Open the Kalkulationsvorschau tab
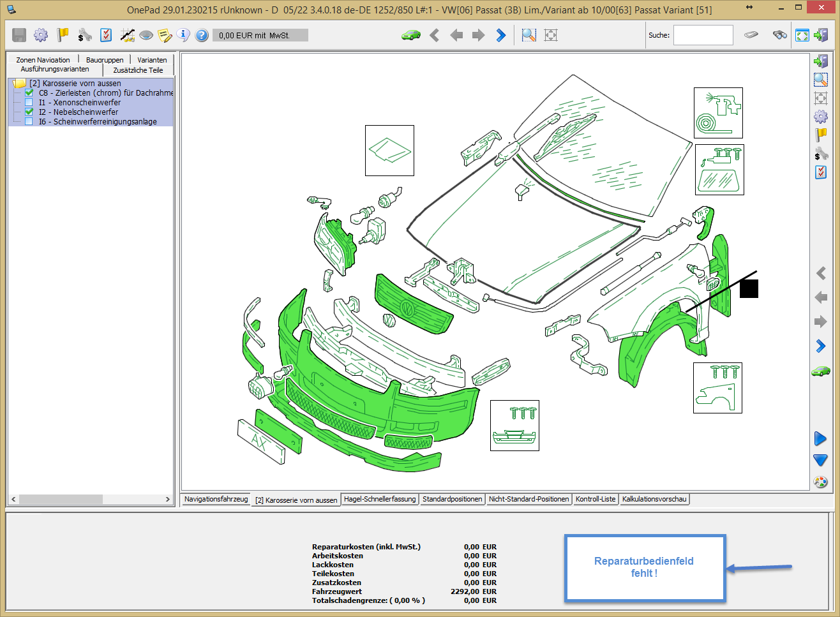The height and width of the screenshot is (617, 840). click(x=654, y=499)
